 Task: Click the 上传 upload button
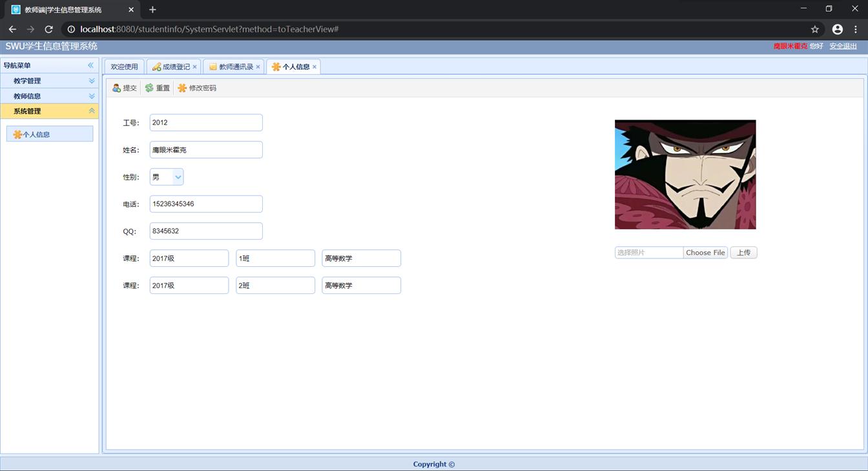coord(743,253)
